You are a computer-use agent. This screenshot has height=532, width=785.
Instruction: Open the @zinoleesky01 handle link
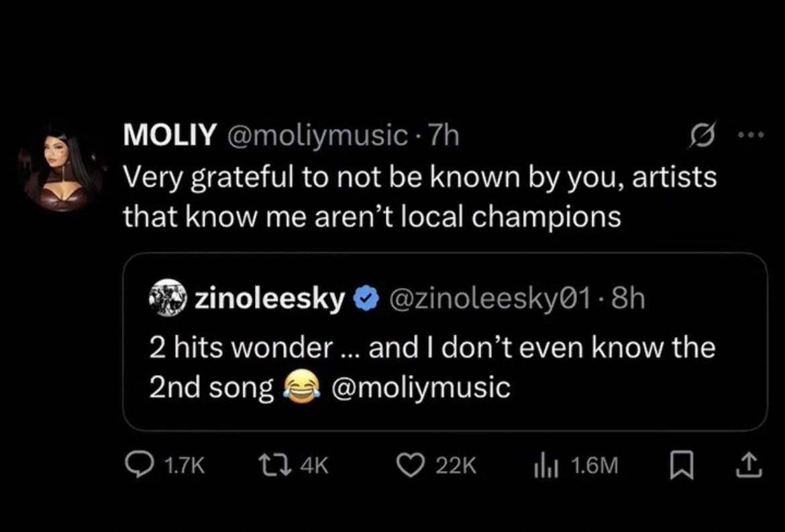point(486,299)
